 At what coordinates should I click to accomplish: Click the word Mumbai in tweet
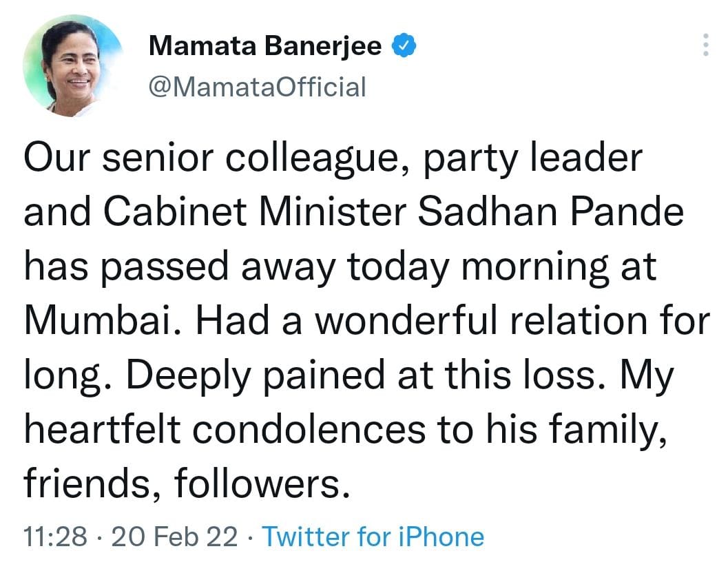point(96,320)
